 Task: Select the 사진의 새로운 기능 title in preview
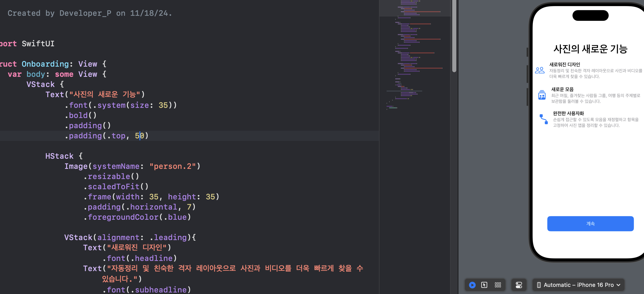(590, 49)
